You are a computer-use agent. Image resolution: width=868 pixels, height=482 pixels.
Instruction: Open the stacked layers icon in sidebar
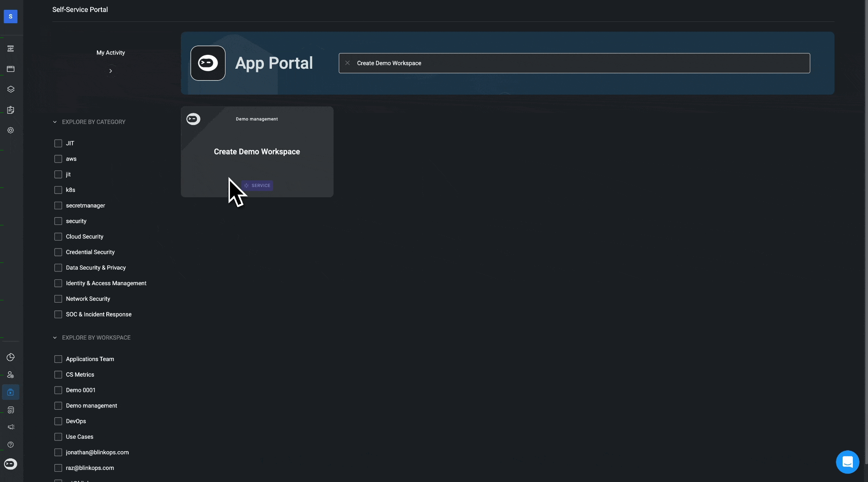pos(11,89)
